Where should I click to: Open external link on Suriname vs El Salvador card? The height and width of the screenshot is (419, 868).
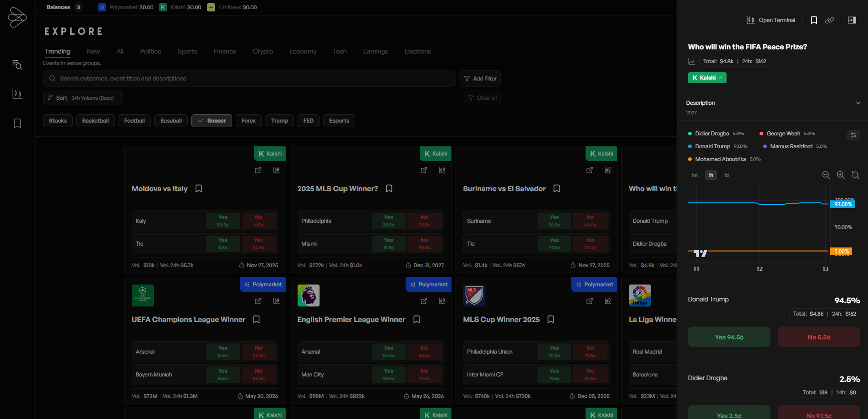[x=590, y=170]
